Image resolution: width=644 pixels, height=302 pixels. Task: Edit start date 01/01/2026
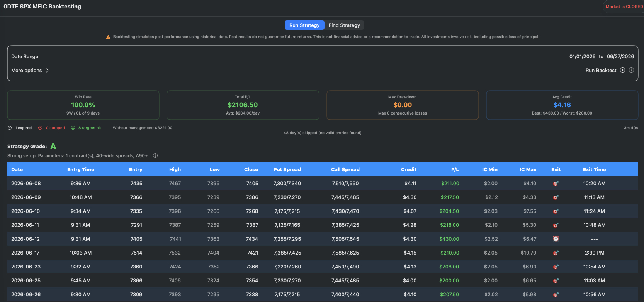[x=582, y=56]
